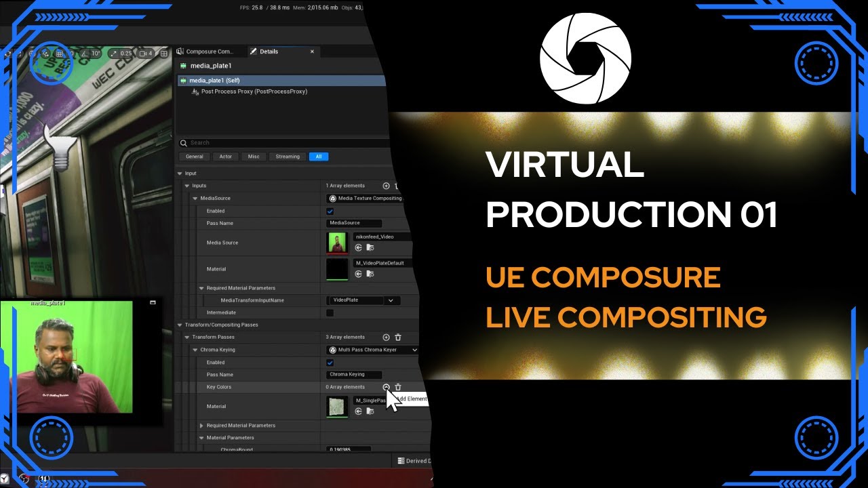Select the All filter button

pos(318,157)
